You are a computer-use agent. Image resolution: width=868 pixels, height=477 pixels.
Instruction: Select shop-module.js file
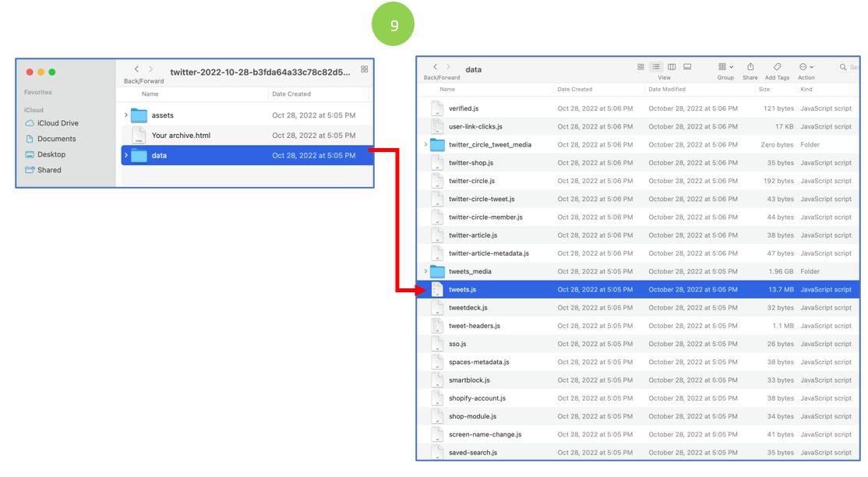point(638,416)
